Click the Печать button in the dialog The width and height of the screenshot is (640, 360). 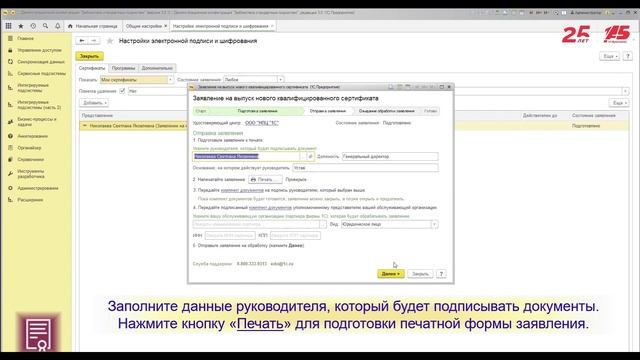point(265,180)
